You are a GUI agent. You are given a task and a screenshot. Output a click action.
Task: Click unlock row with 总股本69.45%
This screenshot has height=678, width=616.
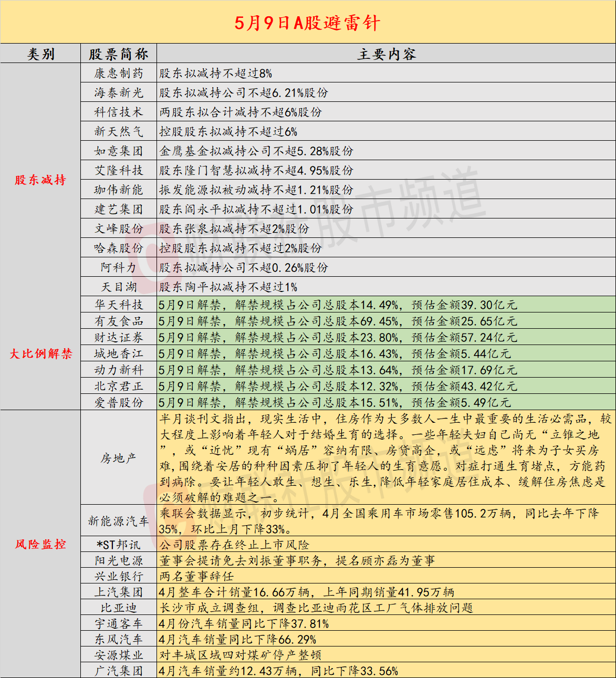click(386, 321)
